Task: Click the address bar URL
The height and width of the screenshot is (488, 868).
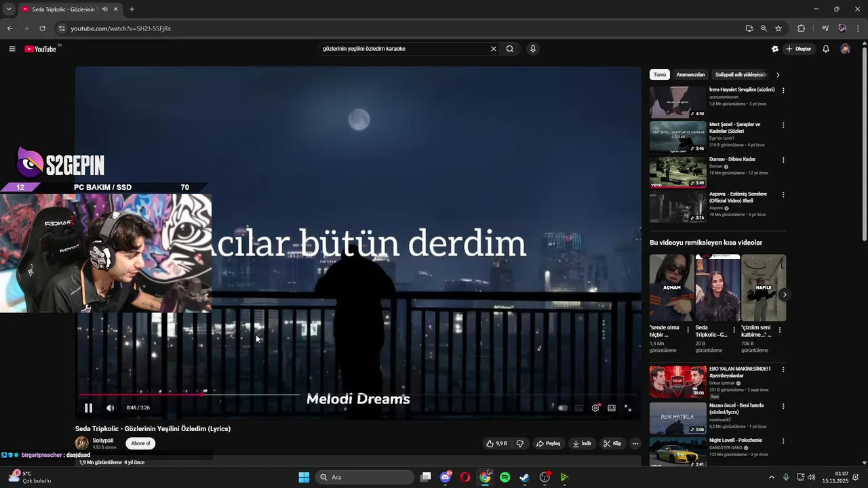Action: (121, 28)
